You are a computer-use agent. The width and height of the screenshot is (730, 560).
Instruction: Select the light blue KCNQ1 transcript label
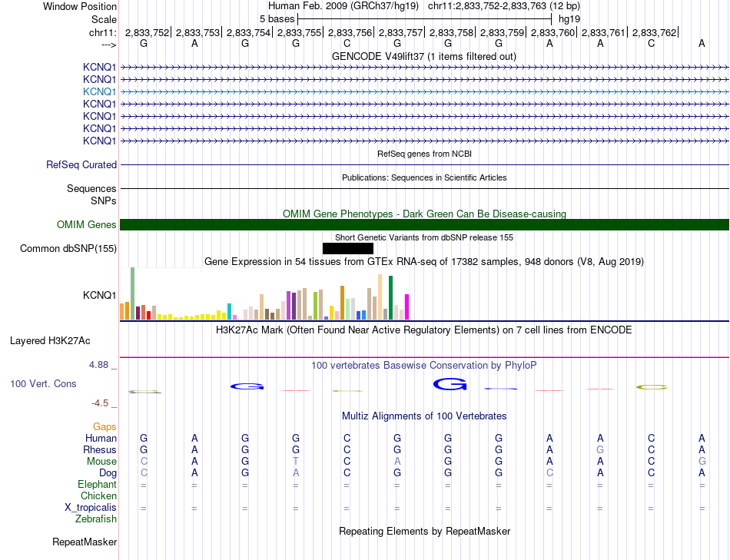point(99,91)
